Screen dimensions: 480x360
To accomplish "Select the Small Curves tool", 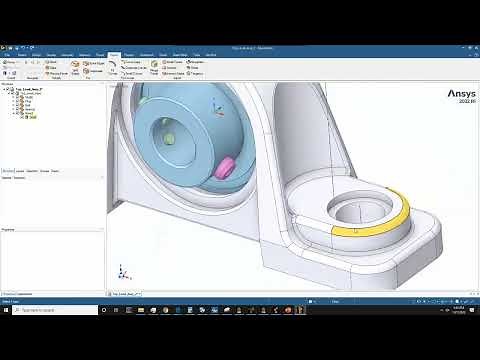I will click(132, 73).
